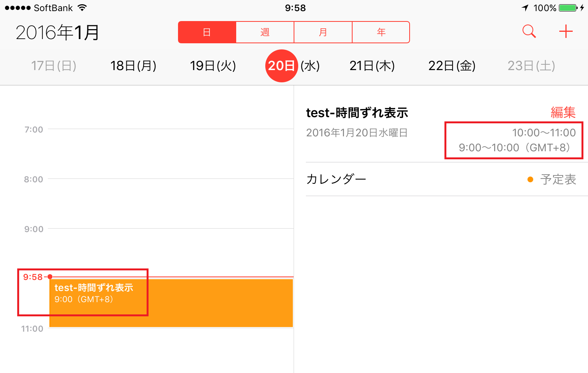This screenshot has width=588, height=373.
Task: Switch to the 月 (month) view tab
Action: tap(323, 32)
